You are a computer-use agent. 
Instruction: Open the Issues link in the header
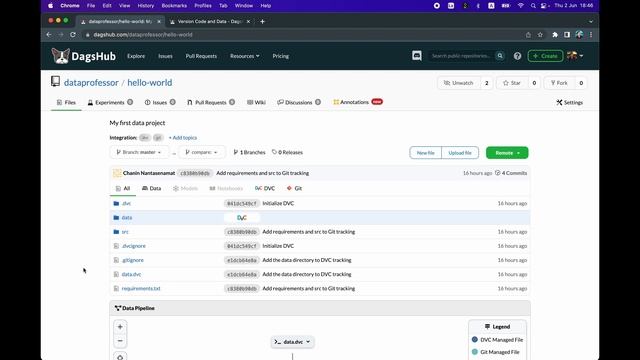(x=165, y=56)
